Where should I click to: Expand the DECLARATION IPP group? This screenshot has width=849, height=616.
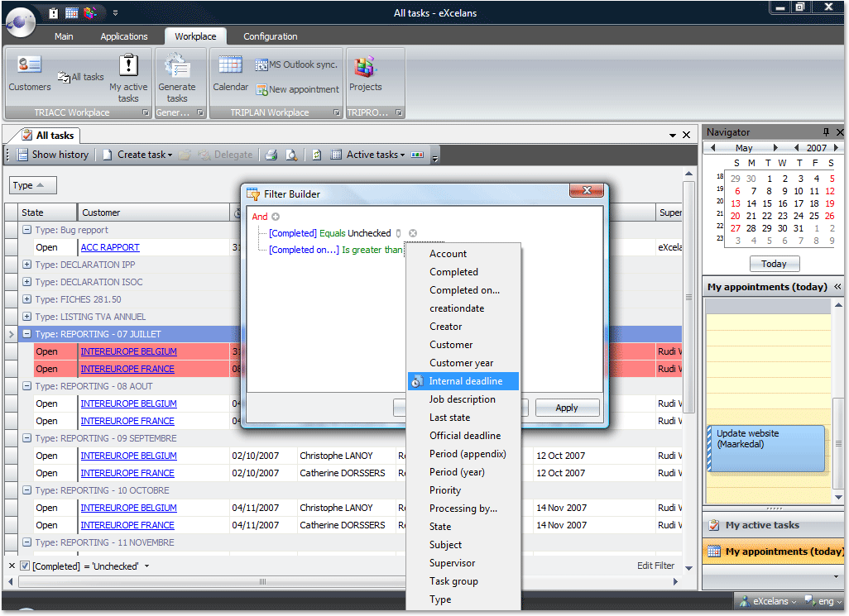pyautogui.click(x=27, y=265)
